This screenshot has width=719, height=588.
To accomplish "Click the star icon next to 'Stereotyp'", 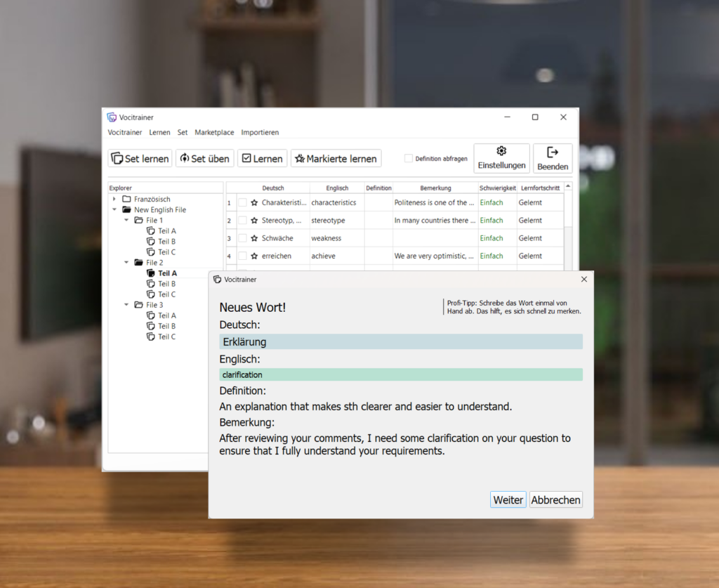I will (x=254, y=221).
